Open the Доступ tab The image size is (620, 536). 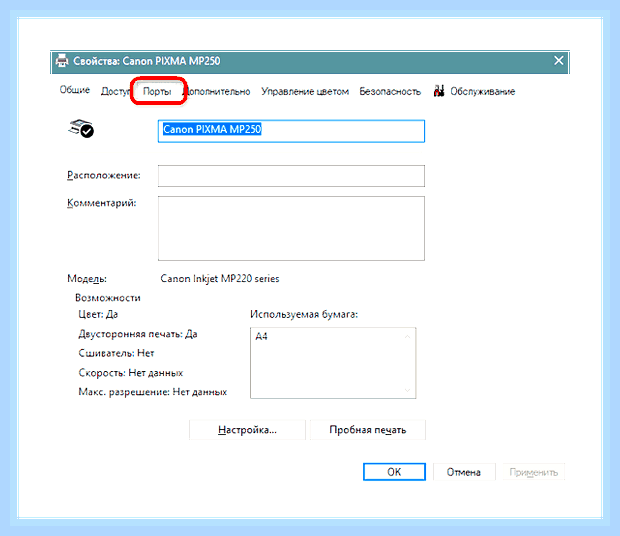click(115, 91)
